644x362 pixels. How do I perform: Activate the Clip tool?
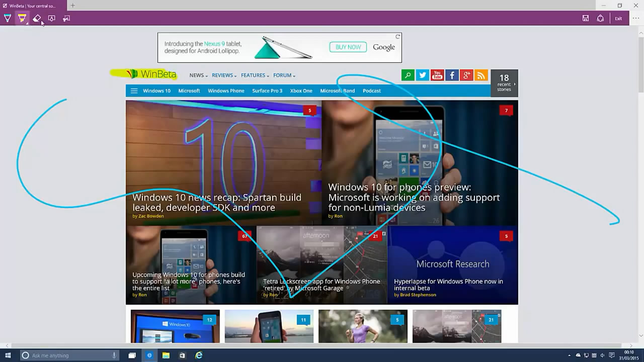click(66, 18)
